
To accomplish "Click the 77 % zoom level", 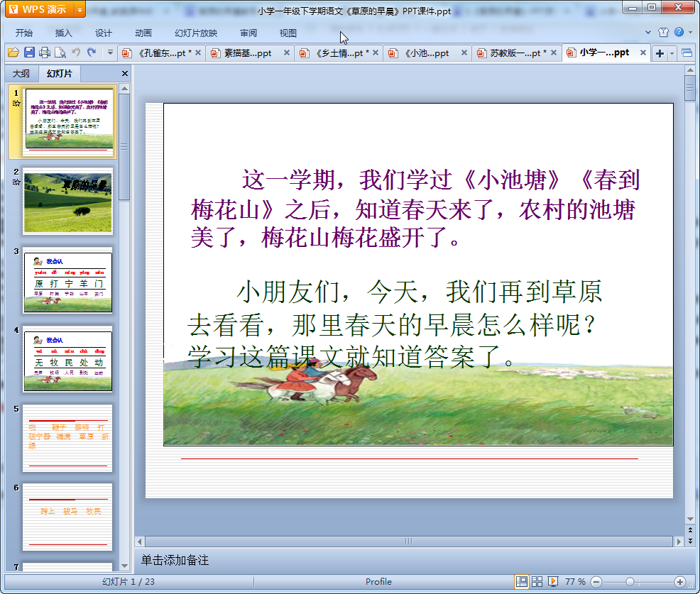I will (575, 581).
